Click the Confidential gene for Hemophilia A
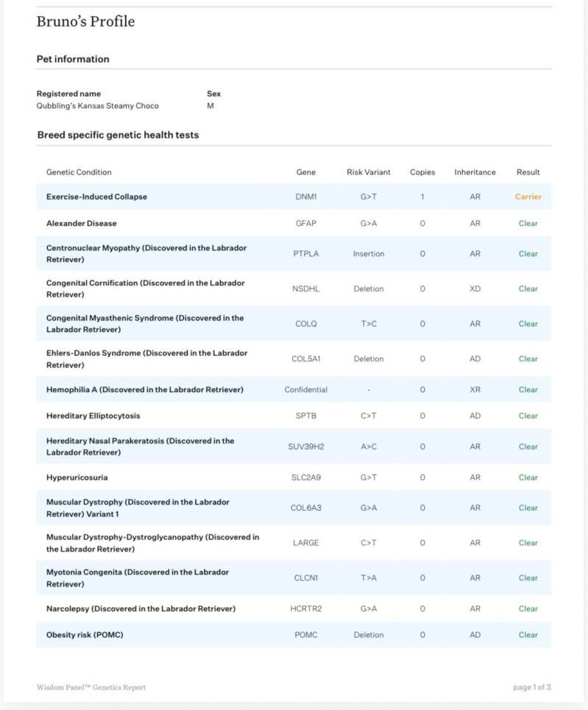The image size is (588, 710). point(305,390)
